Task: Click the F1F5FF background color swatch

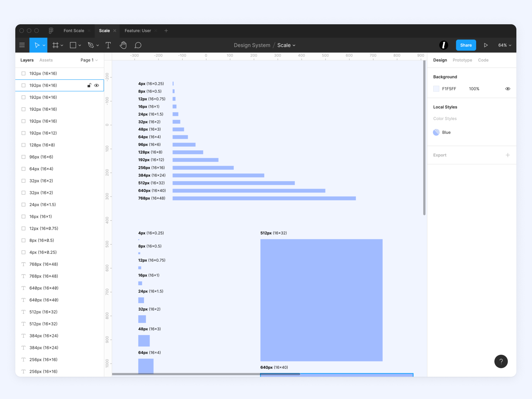Action: (x=436, y=89)
